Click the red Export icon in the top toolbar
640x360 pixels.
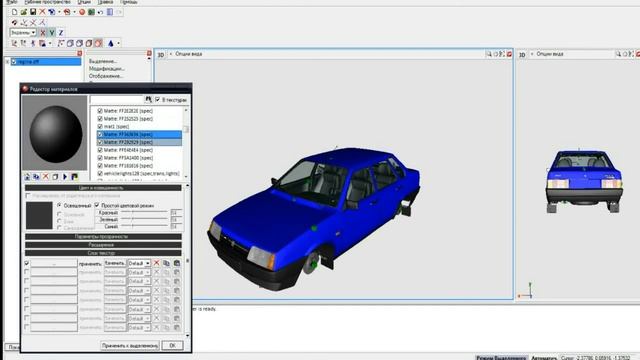pos(67,12)
